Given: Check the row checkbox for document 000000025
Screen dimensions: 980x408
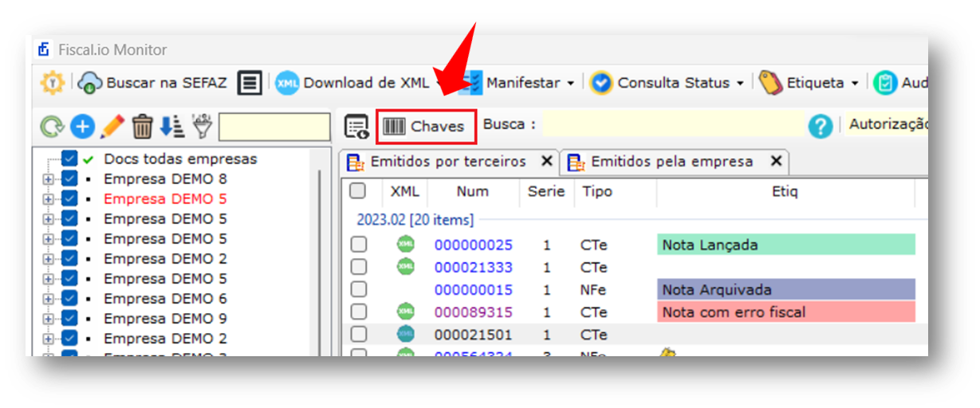Looking at the screenshot, I should pos(358,245).
